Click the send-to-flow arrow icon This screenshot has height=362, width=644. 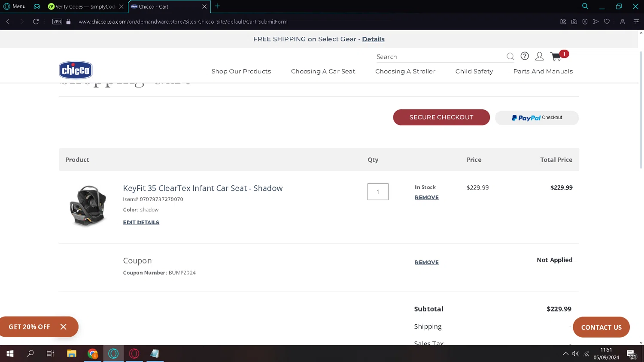(596, 21)
